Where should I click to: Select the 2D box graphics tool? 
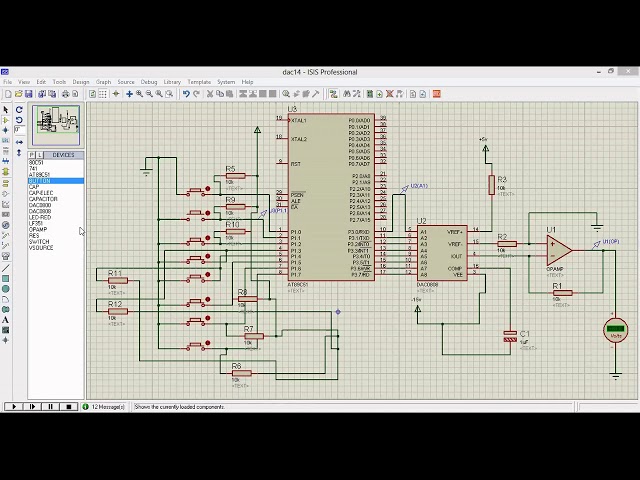pos(6,279)
